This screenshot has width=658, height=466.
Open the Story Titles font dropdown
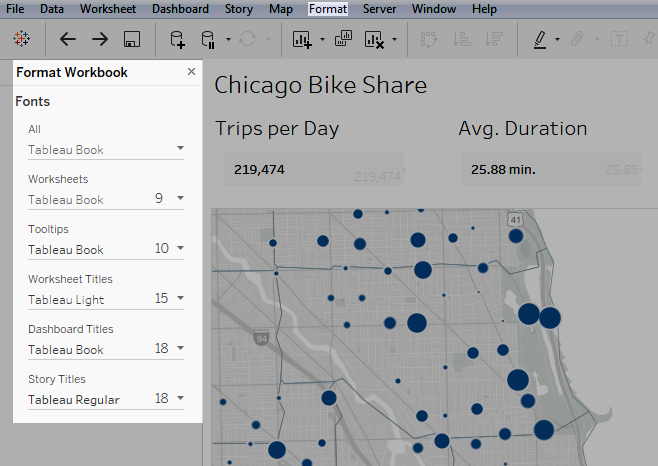click(106, 399)
